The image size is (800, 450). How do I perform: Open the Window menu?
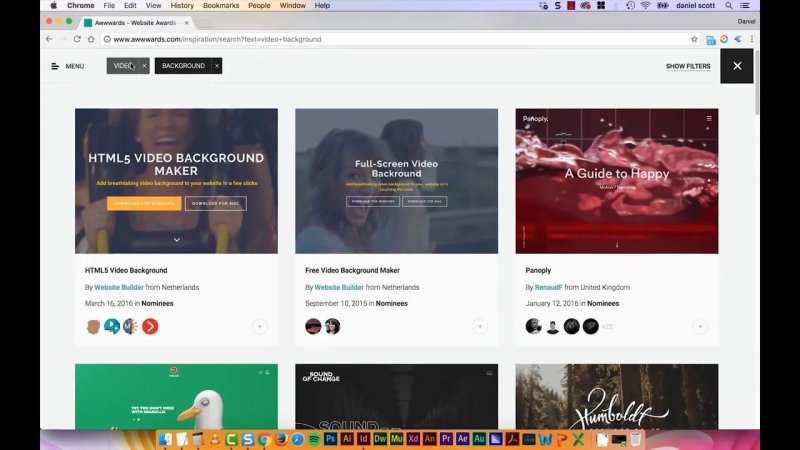(x=292, y=6)
